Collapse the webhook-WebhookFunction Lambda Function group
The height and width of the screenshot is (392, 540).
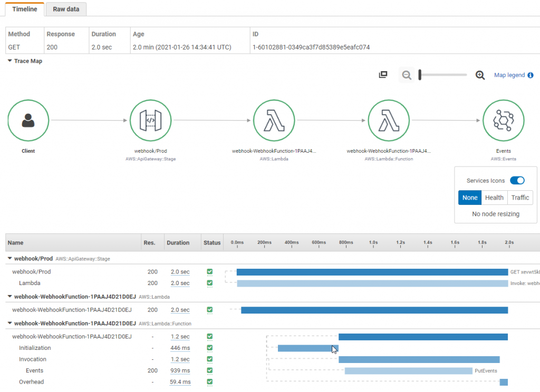tap(9, 324)
